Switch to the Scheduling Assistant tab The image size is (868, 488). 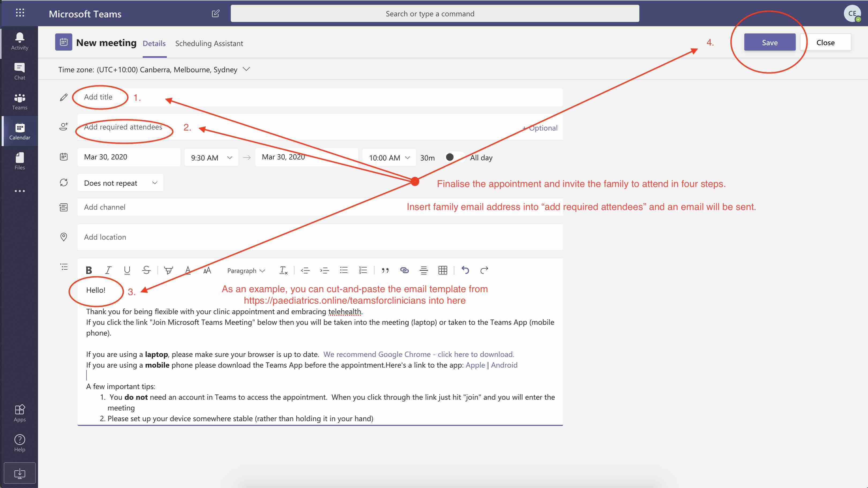tap(209, 43)
